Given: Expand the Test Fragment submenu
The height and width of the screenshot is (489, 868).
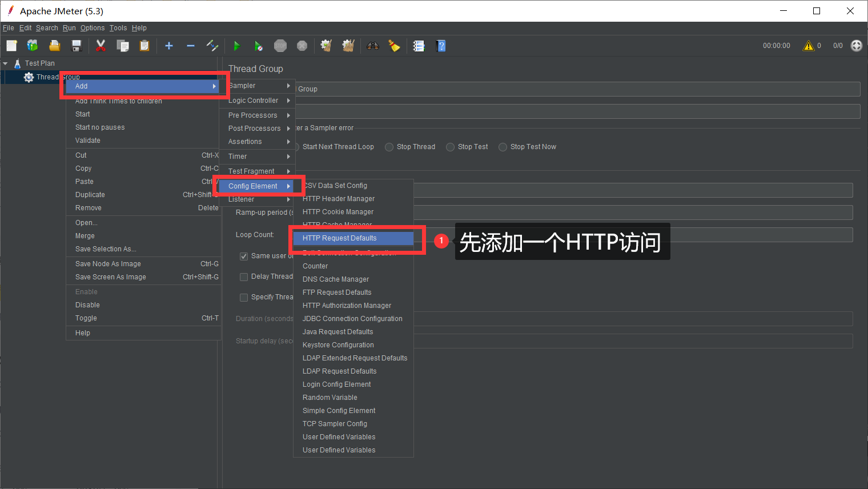Looking at the screenshot, I should pos(257,171).
